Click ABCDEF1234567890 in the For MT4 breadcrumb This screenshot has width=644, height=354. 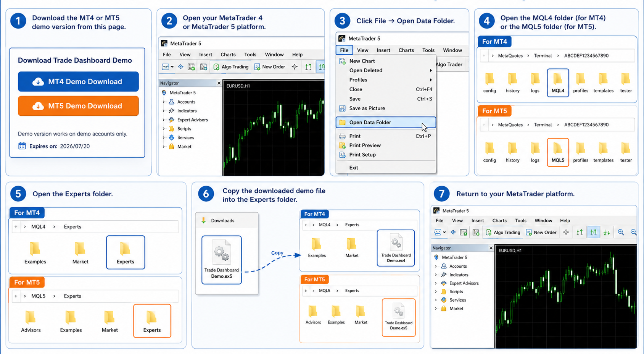586,56
